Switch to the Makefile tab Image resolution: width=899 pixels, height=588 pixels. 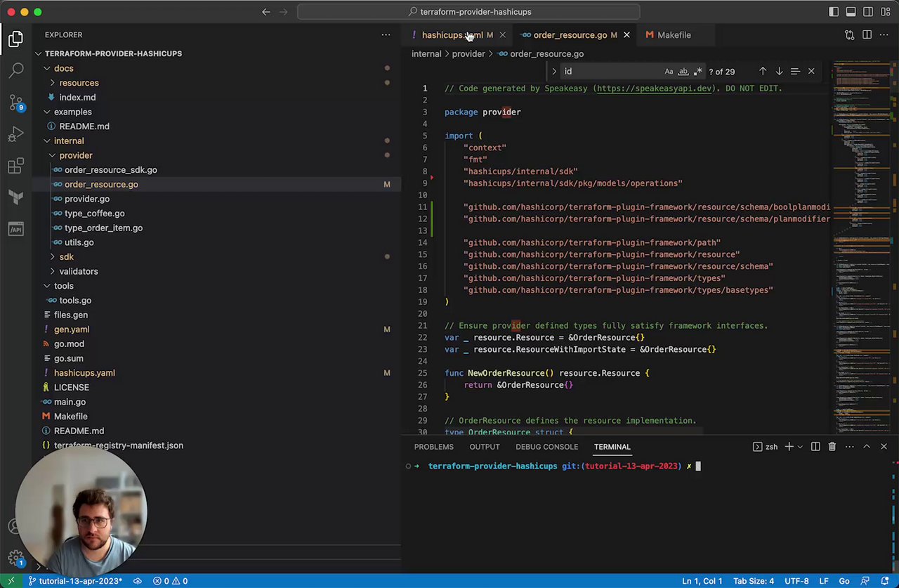[x=673, y=35]
